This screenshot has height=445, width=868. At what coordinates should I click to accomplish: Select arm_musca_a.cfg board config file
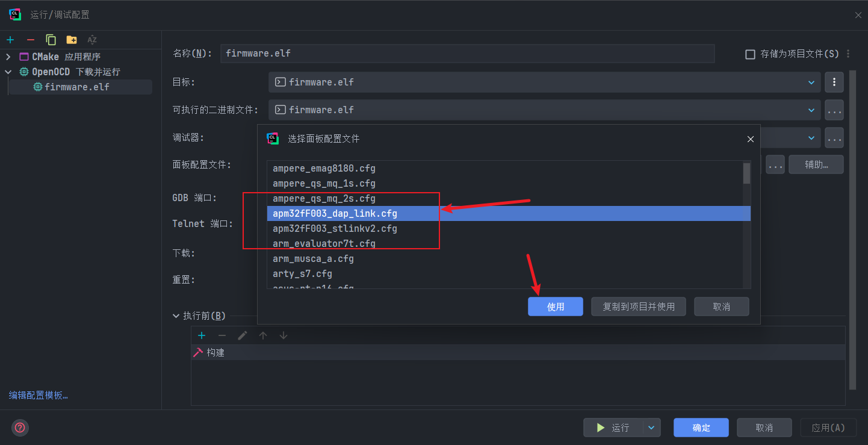pos(313,259)
